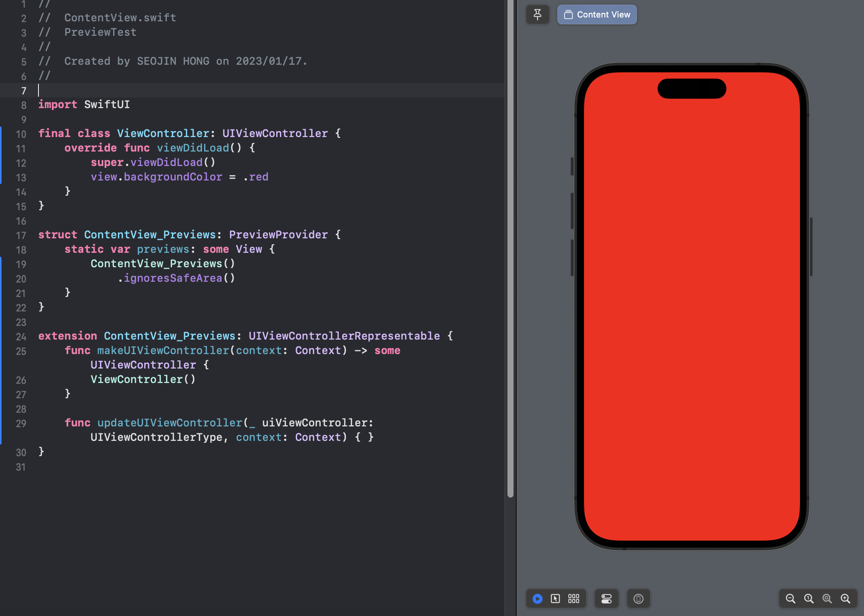The height and width of the screenshot is (616, 864).
Task: Zoom preview to fit
Action: pyautogui.click(x=827, y=598)
